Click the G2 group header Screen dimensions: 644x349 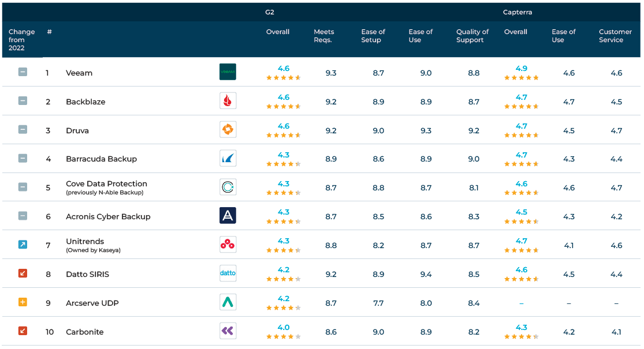click(269, 12)
